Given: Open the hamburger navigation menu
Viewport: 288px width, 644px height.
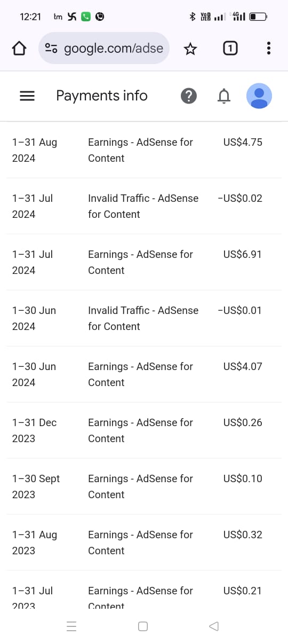Looking at the screenshot, I should point(27,96).
